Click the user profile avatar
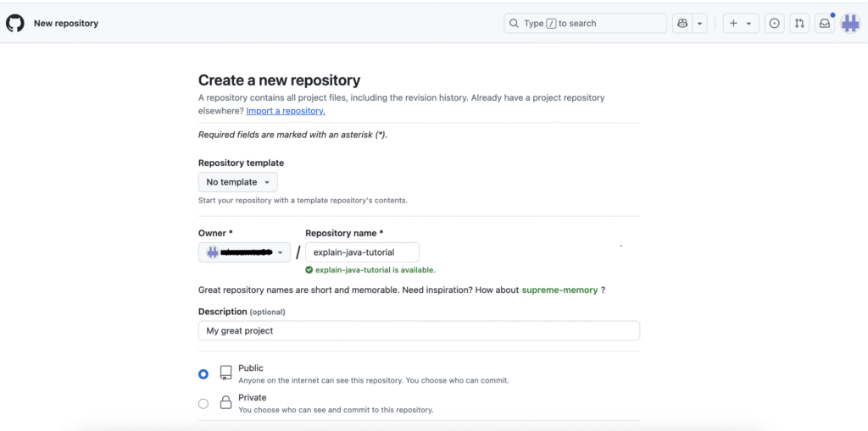The height and width of the screenshot is (431, 868). tap(850, 24)
